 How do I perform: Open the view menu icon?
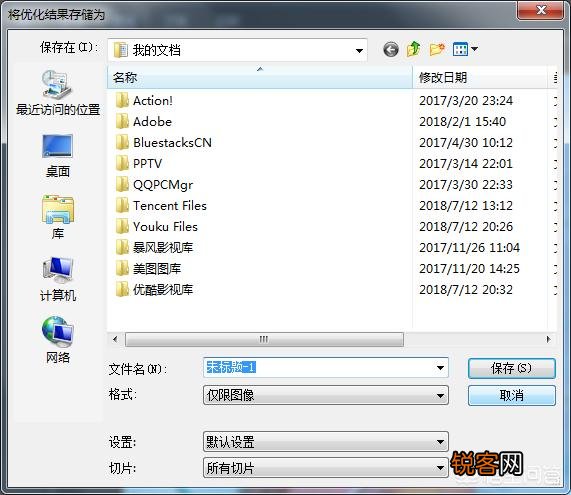click(x=465, y=49)
